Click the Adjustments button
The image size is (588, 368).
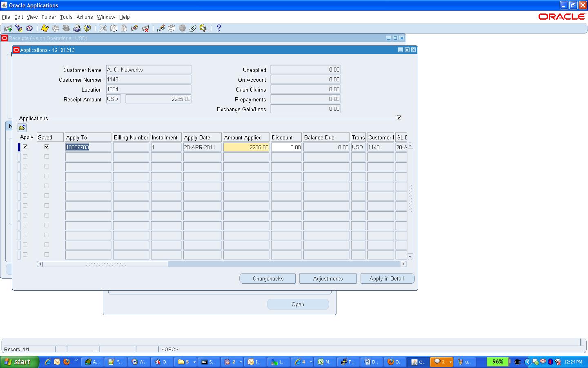point(328,278)
